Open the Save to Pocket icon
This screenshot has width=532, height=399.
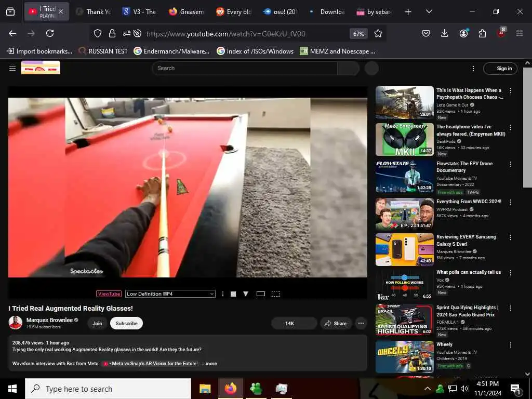426,33
